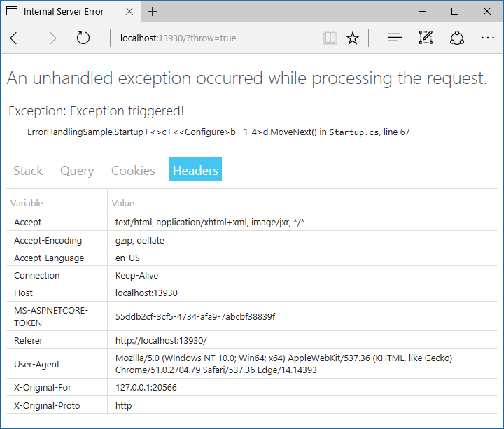This screenshot has height=429, width=504.
Task: Click the Startup.cs file name in stack frame
Action: [354, 132]
